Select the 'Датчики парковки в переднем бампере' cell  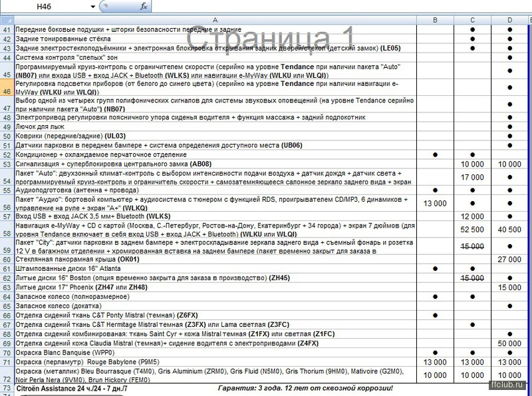click(x=215, y=145)
